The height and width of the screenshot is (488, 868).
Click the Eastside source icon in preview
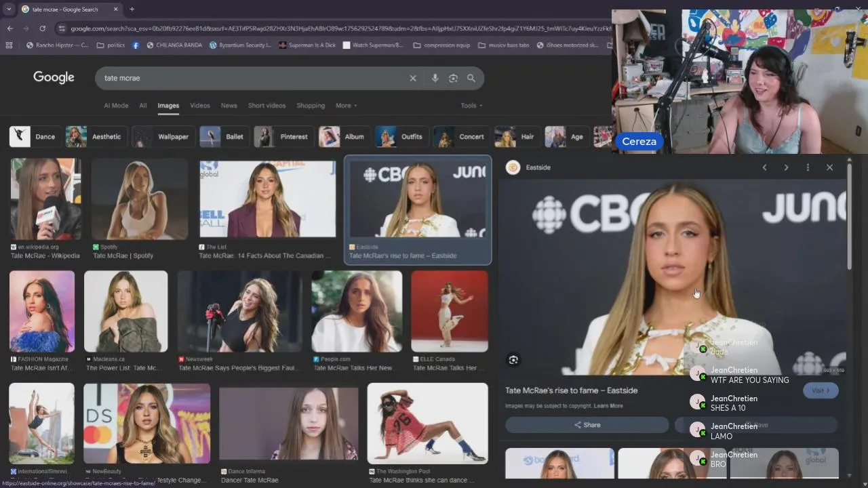[x=513, y=167]
